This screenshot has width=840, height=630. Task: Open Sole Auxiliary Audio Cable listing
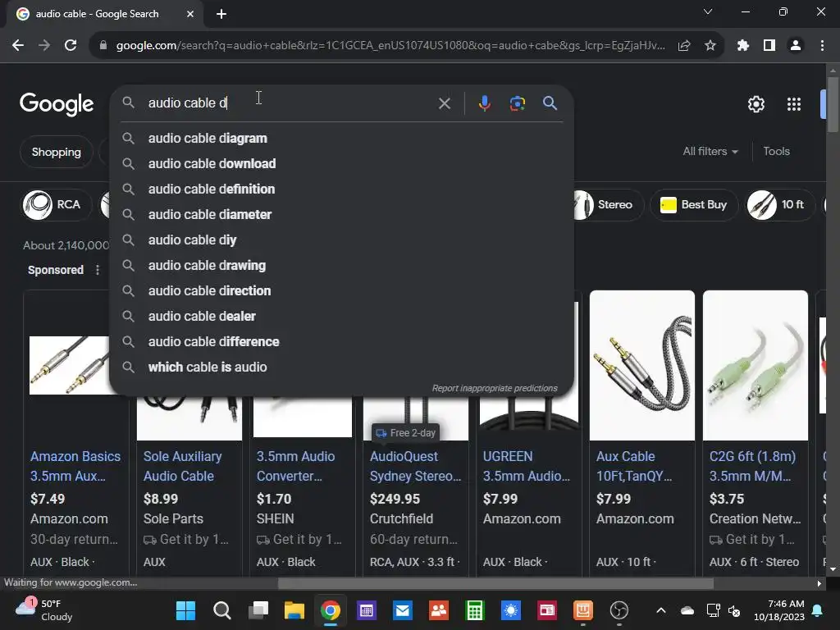click(x=183, y=466)
